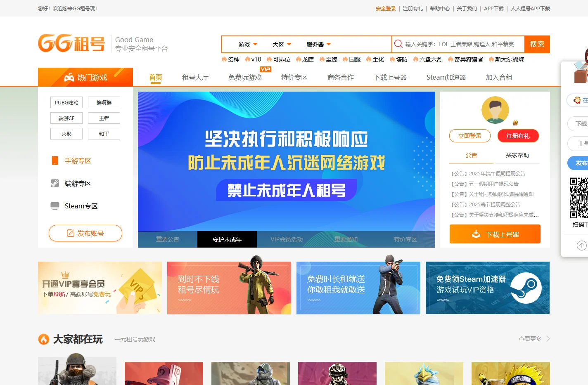Select the 王者 game button
Viewport: 588px width, 385px height.
tap(104, 118)
